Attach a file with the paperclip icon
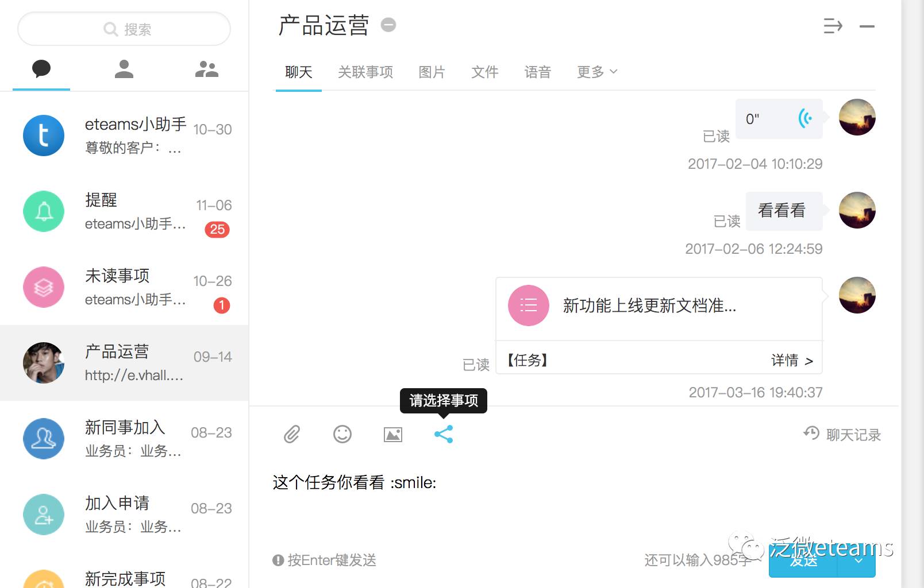 [x=292, y=434]
